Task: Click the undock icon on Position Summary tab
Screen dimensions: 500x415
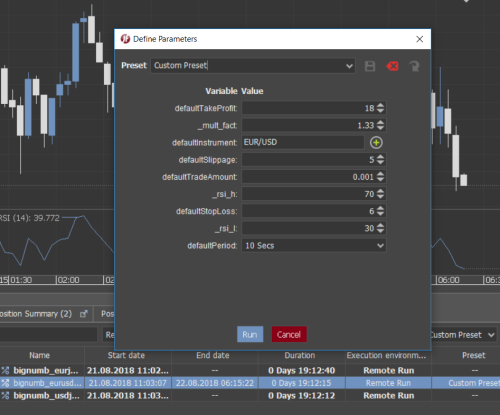Action: [x=84, y=314]
